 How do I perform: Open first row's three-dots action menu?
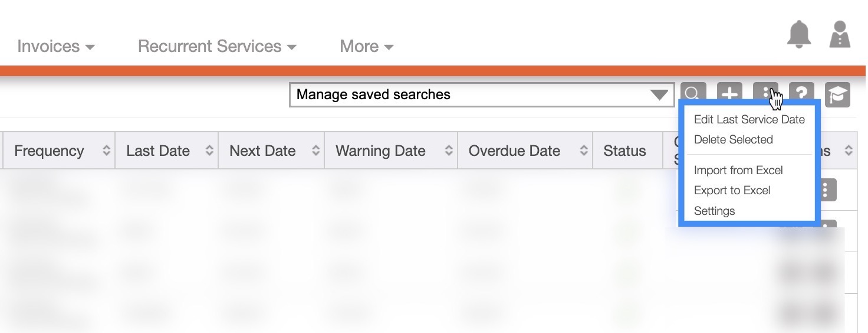826,190
